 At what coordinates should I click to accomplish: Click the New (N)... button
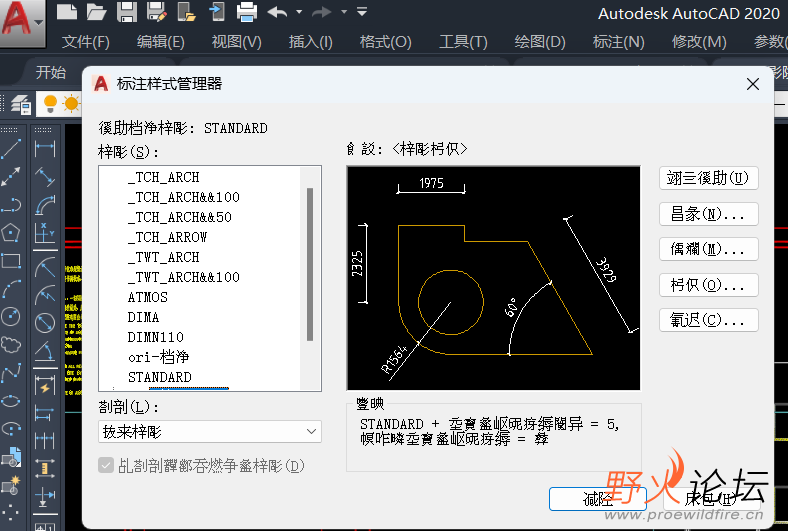tap(709, 214)
